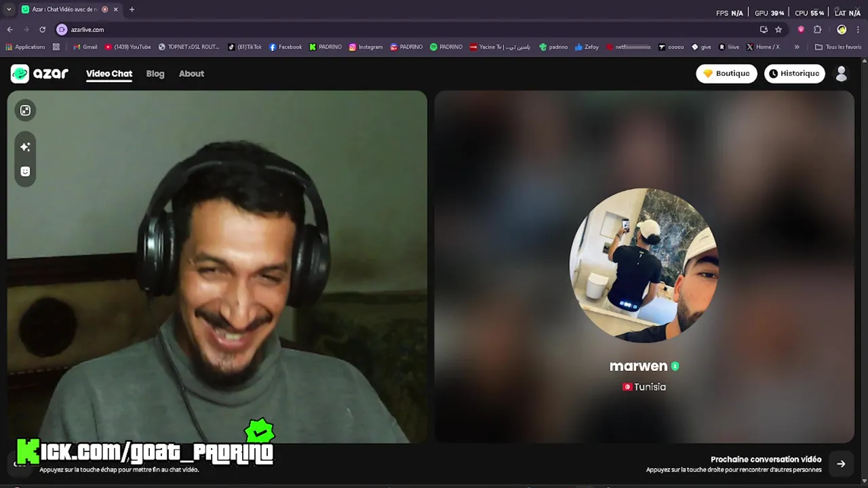Open the Instagram bookmark
Image resolution: width=868 pixels, height=488 pixels.
[x=366, y=47]
